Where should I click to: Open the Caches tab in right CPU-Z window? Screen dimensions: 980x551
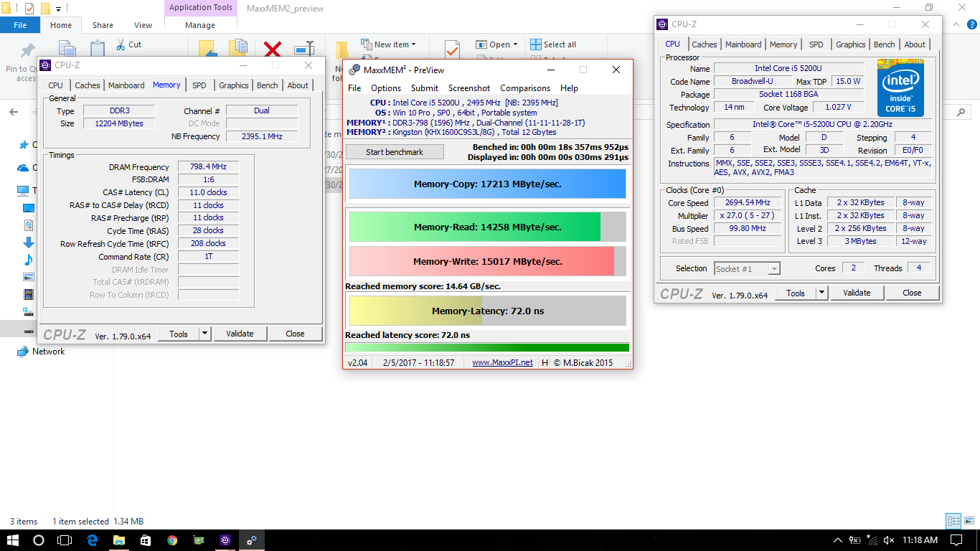(704, 44)
